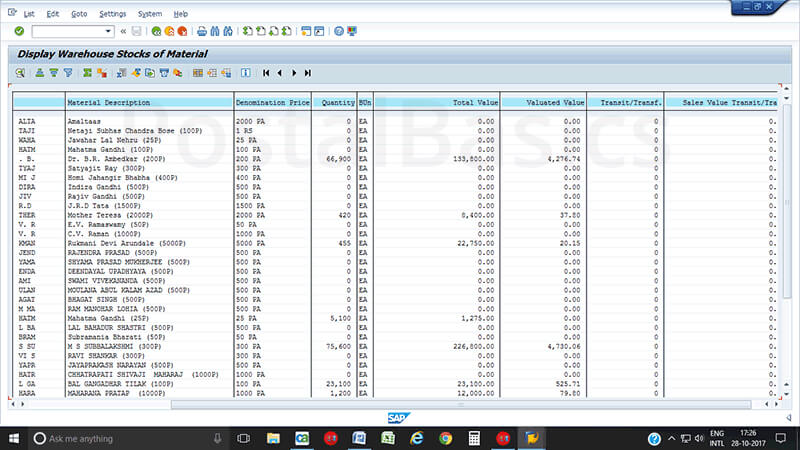Show hidden system tray icons chevron
Screen dimensions: 800x450
coord(672,438)
